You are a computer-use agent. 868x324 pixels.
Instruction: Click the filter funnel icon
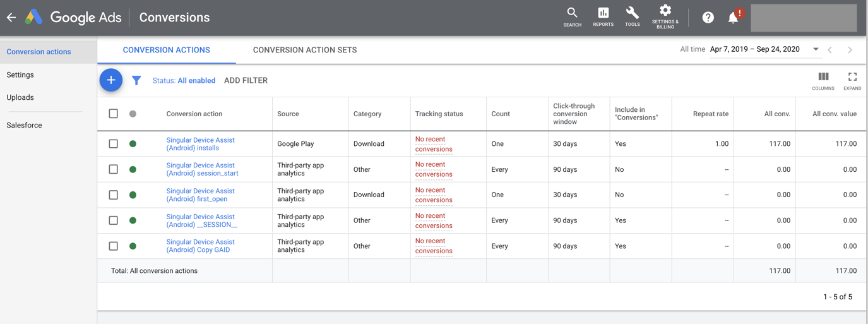pyautogui.click(x=136, y=80)
